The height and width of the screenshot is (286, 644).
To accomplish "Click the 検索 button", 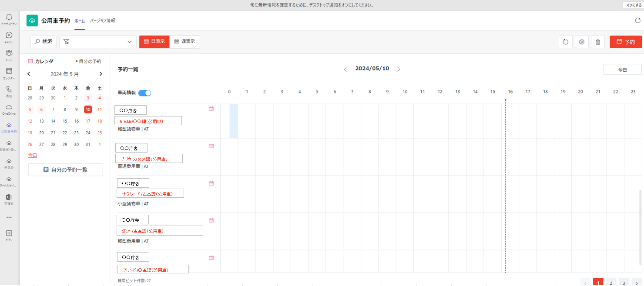I will click(43, 42).
